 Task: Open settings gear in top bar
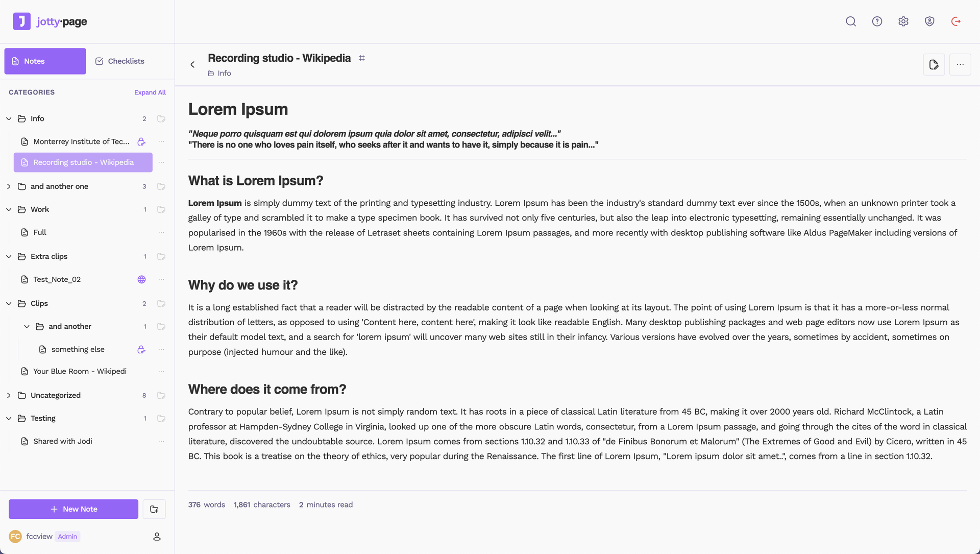903,21
